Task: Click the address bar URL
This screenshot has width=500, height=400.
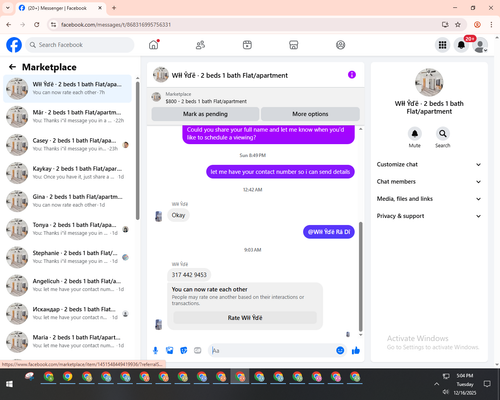Action: (x=116, y=25)
